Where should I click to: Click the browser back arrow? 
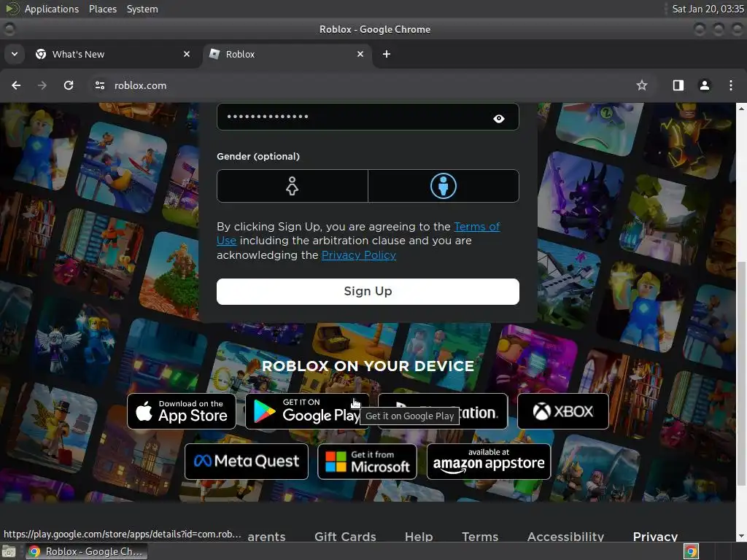16,85
